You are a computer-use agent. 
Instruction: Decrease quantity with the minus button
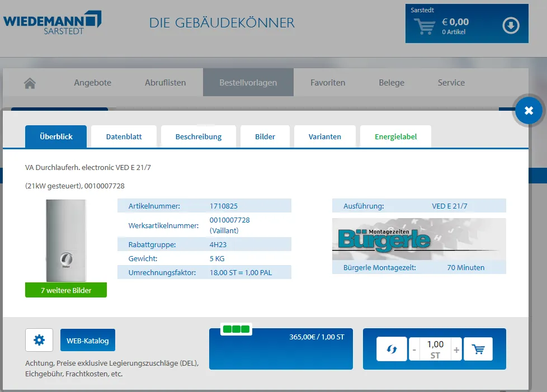pyautogui.click(x=414, y=350)
